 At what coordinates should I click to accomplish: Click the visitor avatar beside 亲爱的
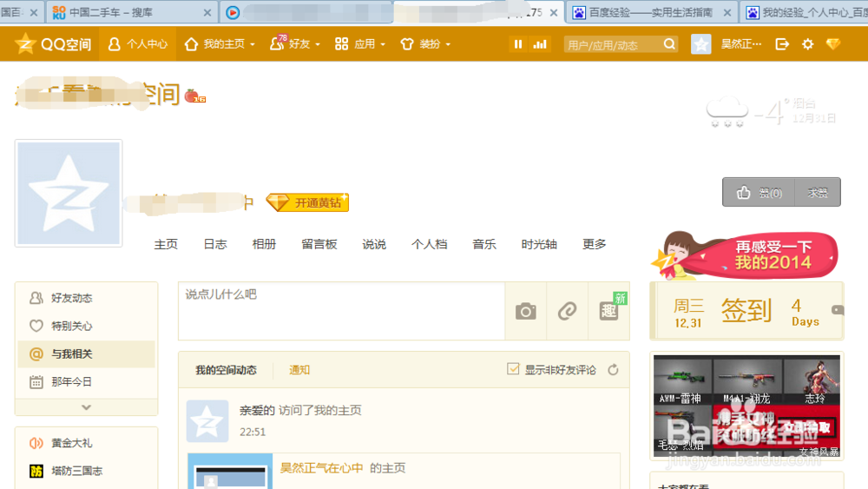[207, 421]
